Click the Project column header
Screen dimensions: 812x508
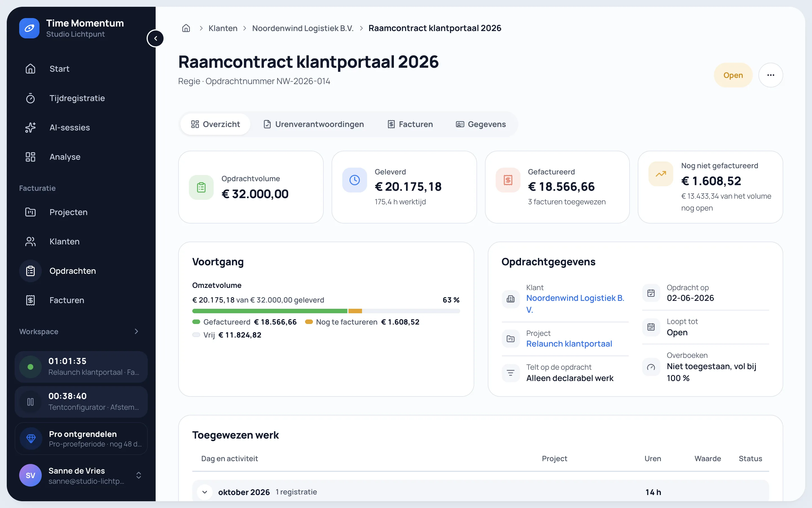point(554,459)
